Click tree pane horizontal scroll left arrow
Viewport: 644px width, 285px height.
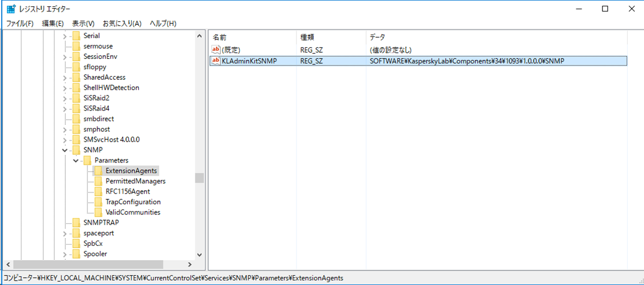8,264
